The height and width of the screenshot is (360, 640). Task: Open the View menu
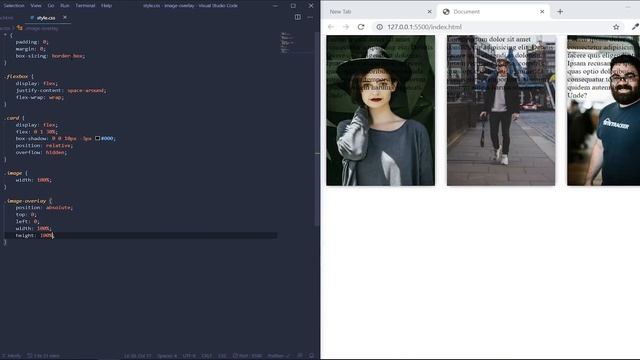pyautogui.click(x=36, y=6)
